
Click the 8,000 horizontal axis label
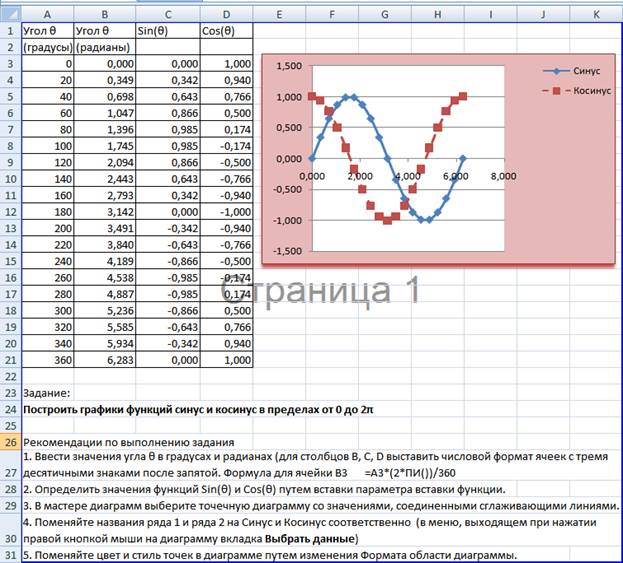tap(503, 176)
